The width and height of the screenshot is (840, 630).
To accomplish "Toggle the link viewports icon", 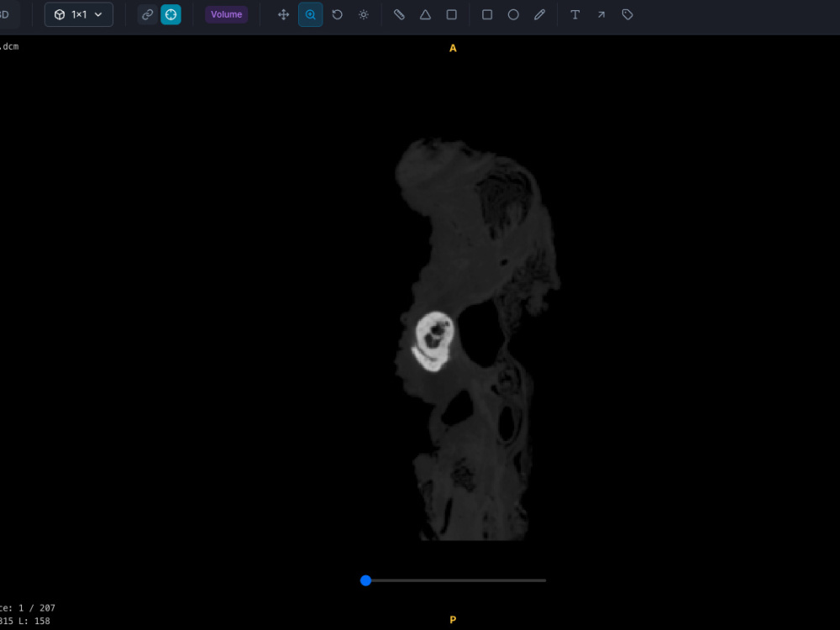I will (x=147, y=14).
